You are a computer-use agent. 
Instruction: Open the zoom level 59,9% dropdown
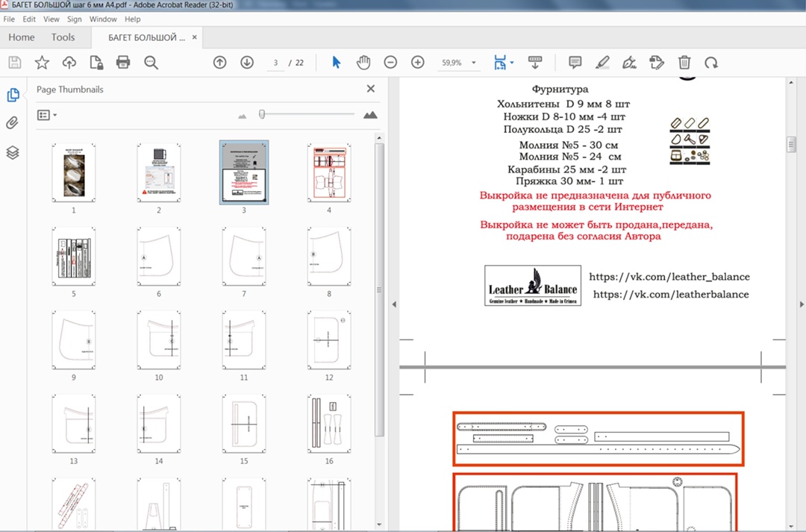[x=473, y=63]
